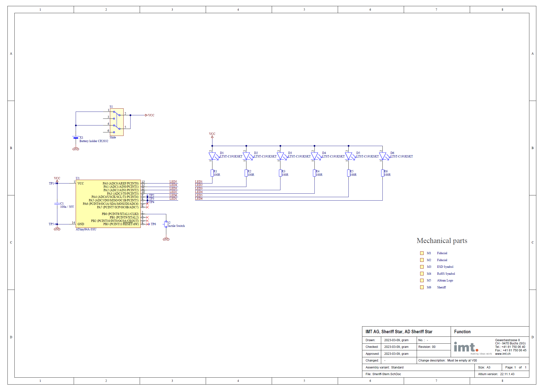Click the 'Battery holder CR2032' label
The width and height of the screenshot is (542, 392).
(x=94, y=141)
